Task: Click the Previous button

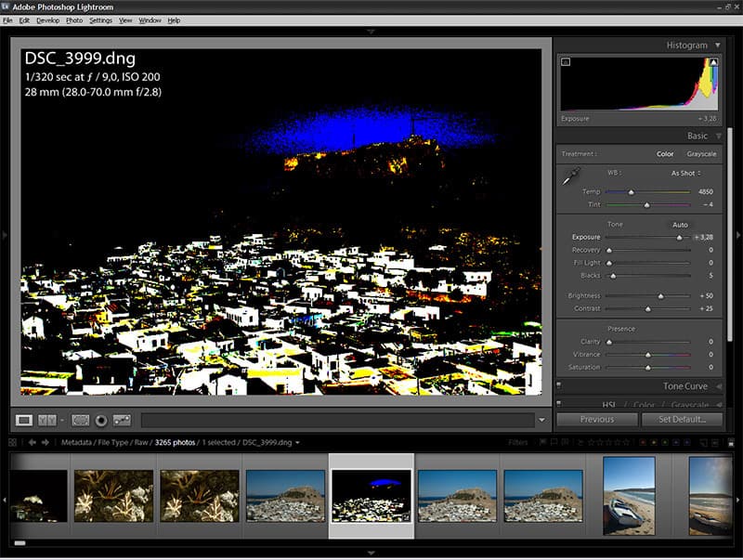Action: coord(596,420)
